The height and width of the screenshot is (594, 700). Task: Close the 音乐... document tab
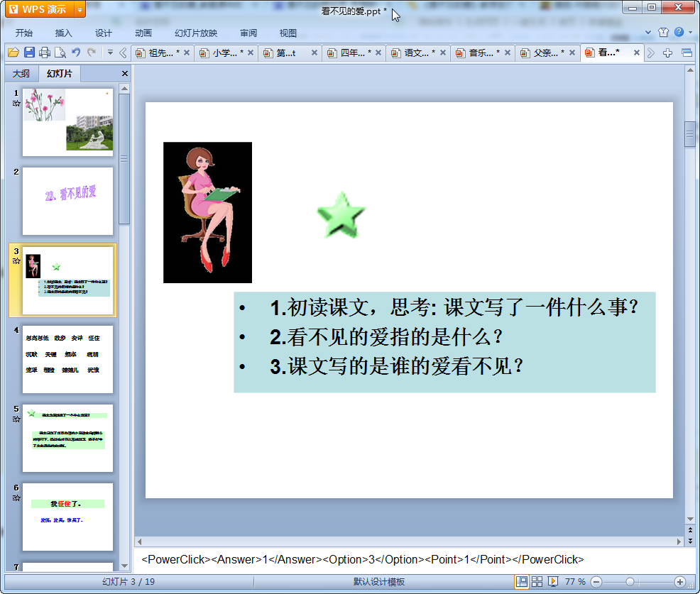click(508, 53)
